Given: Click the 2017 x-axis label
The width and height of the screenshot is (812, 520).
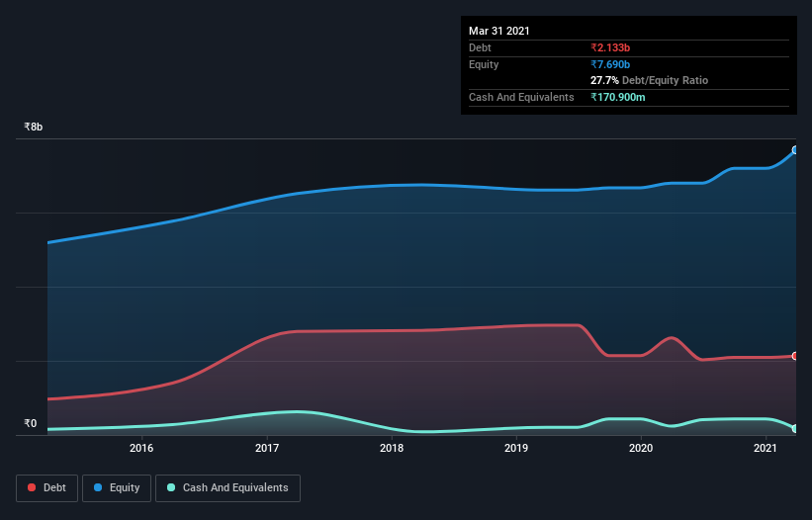Looking at the screenshot, I should pos(267,448).
